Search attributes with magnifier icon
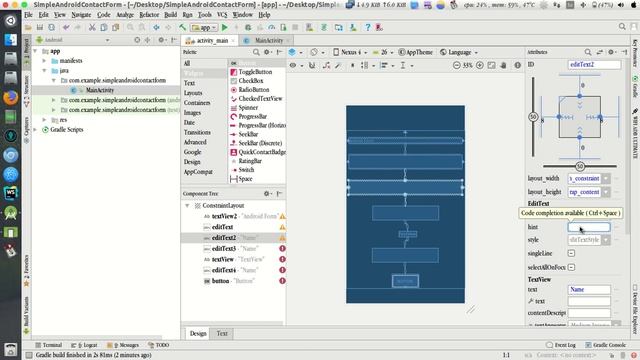 pyautogui.click(x=588, y=52)
